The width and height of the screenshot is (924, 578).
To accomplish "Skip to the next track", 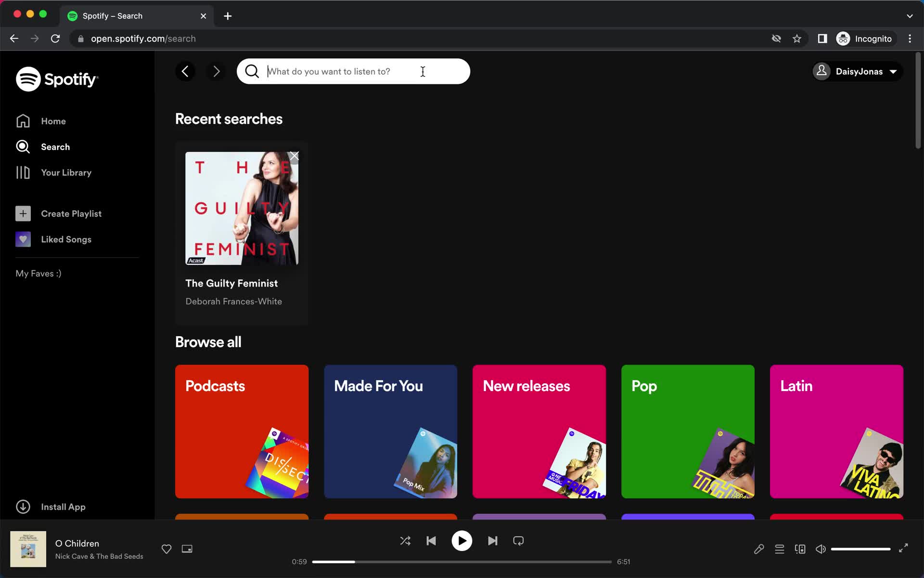I will pyautogui.click(x=492, y=541).
